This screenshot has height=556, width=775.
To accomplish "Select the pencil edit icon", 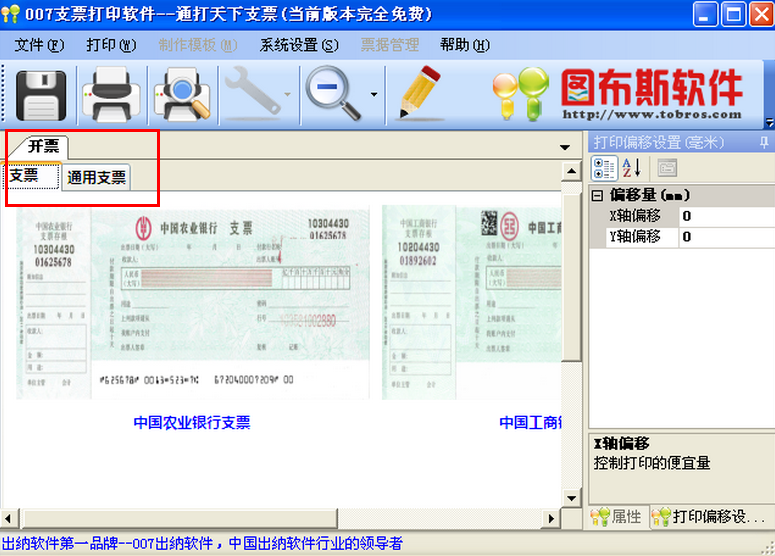I will (420, 93).
